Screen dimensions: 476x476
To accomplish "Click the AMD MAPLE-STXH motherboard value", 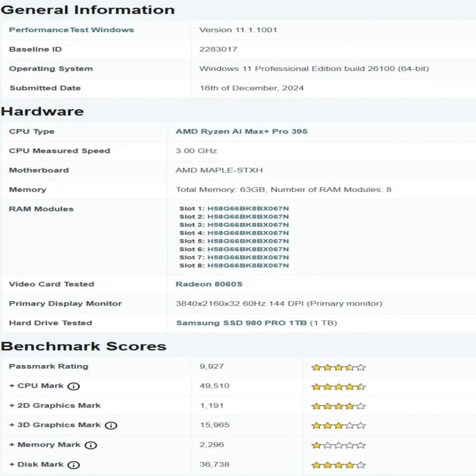I will [219, 170].
